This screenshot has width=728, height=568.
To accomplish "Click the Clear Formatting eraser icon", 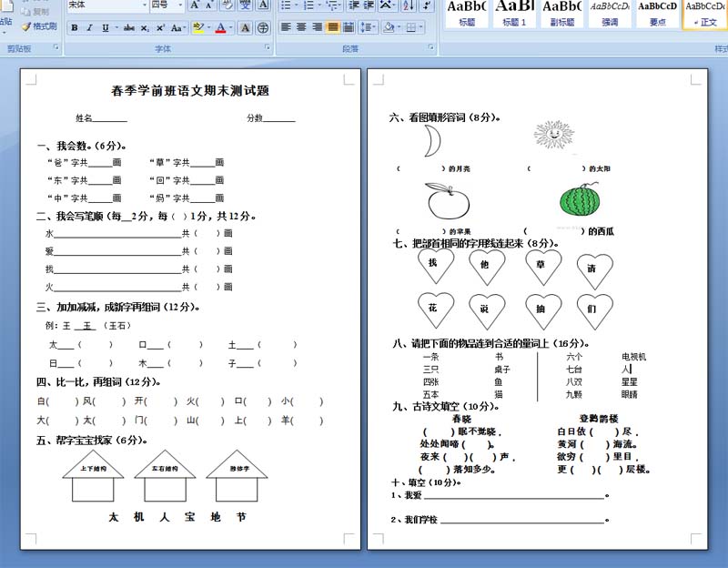I will pos(227,5).
